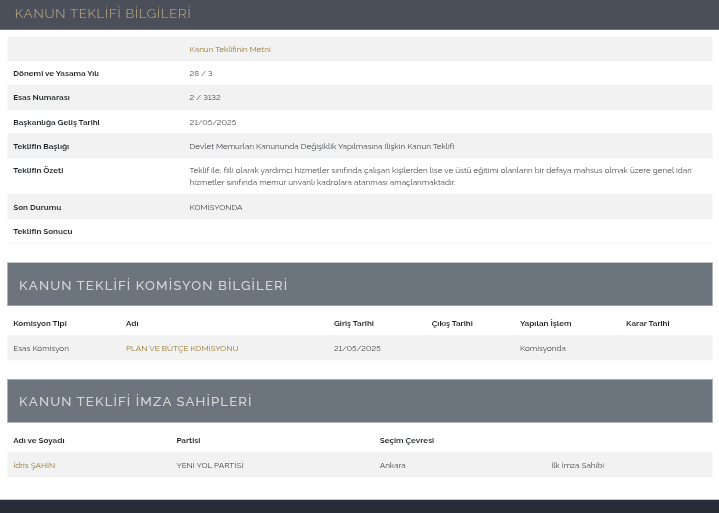Click the Karar Tarihi column header
719x513 pixels.
click(647, 324)
